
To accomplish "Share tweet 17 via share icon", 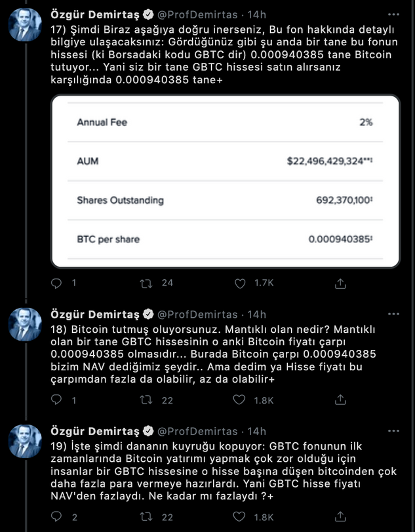I will 340,283.
